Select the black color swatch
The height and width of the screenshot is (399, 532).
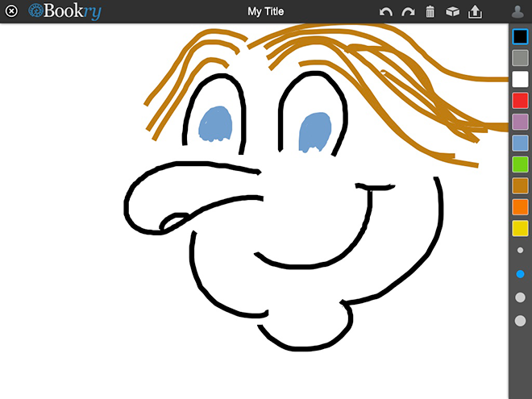click(520, 37)
